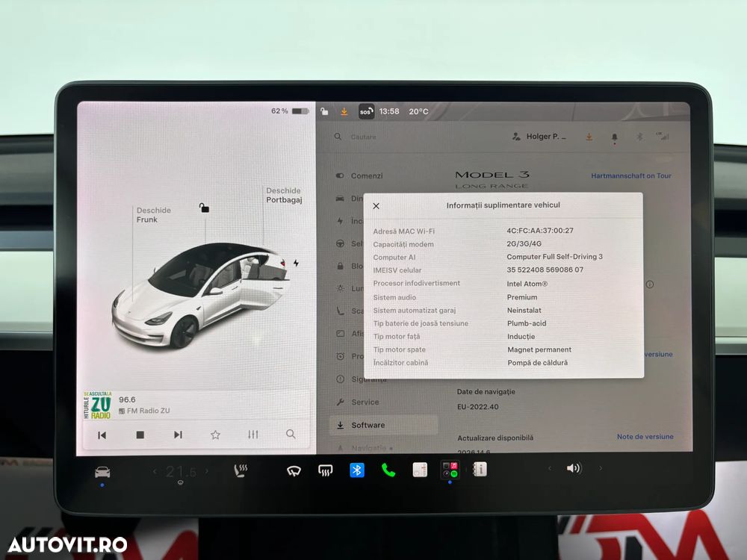Tap the 21.5 temperature setting

pyautogui.click(x=180, y=472)
